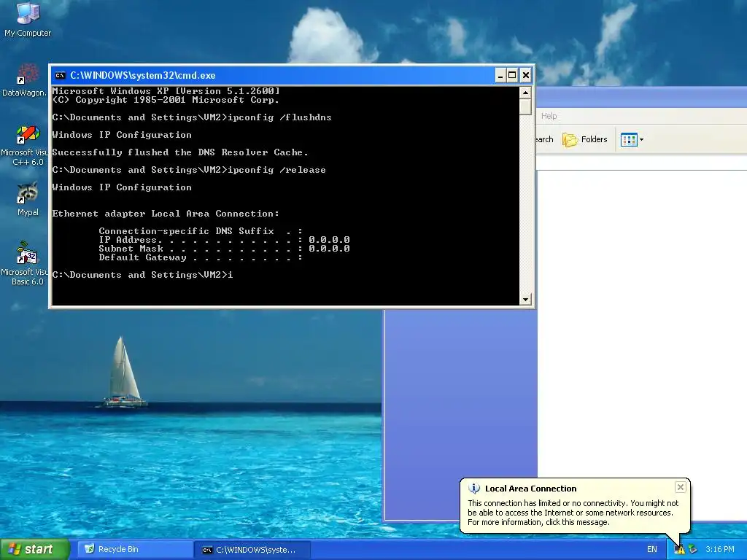Click the Connection-specific DNS Suffix line

click(201, 231)
